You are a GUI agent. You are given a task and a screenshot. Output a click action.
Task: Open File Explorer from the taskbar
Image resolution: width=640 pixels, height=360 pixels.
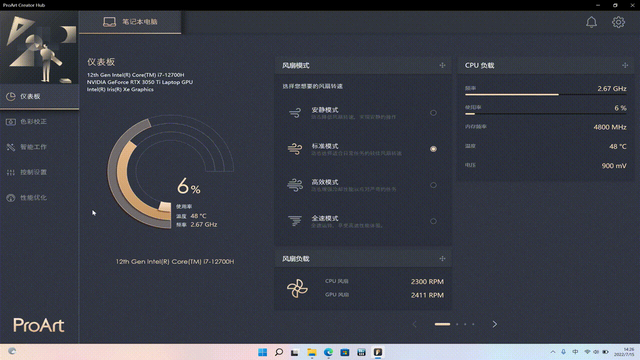(312, 352)
